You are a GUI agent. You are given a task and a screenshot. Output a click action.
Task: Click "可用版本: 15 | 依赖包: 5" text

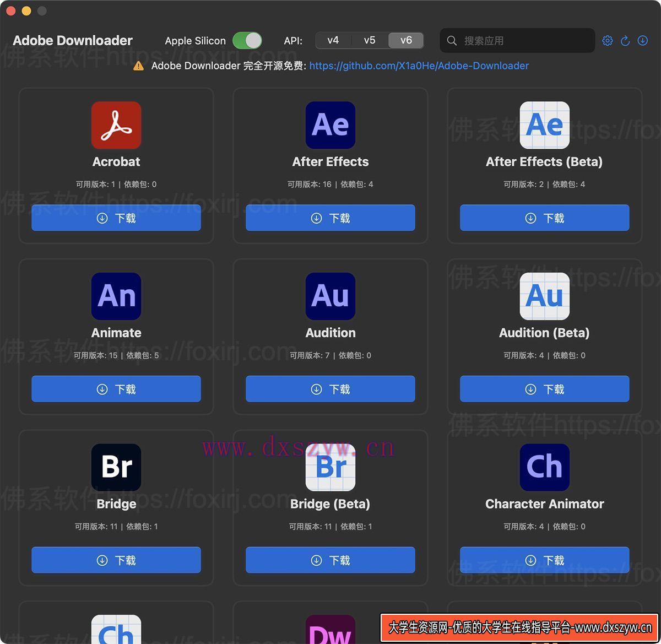[116, 355]
